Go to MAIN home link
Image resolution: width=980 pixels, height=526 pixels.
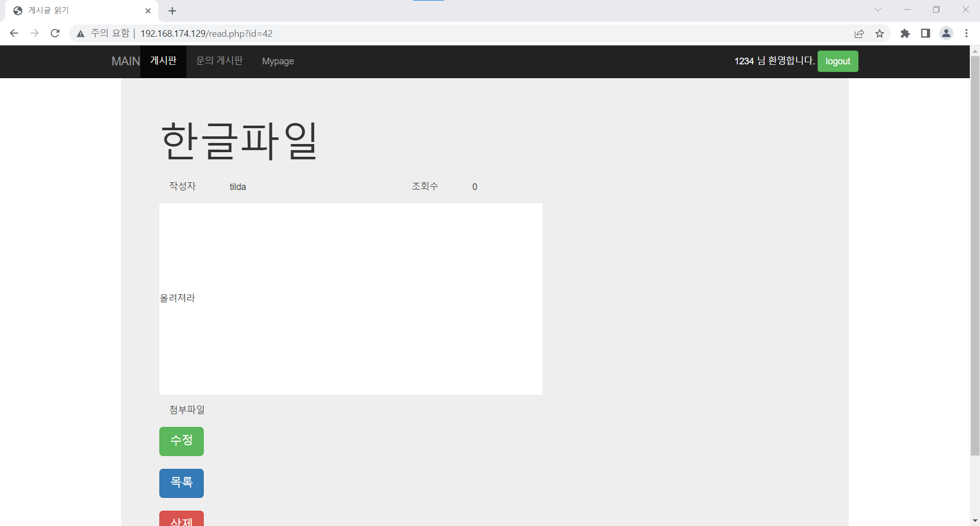[x=126, y=61]
